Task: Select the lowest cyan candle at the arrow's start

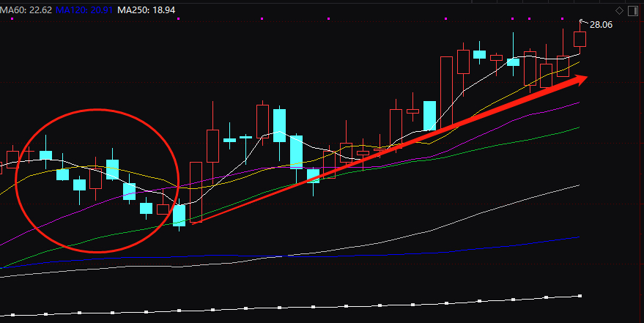Action: pyautogui.click(x=179, y=215)
